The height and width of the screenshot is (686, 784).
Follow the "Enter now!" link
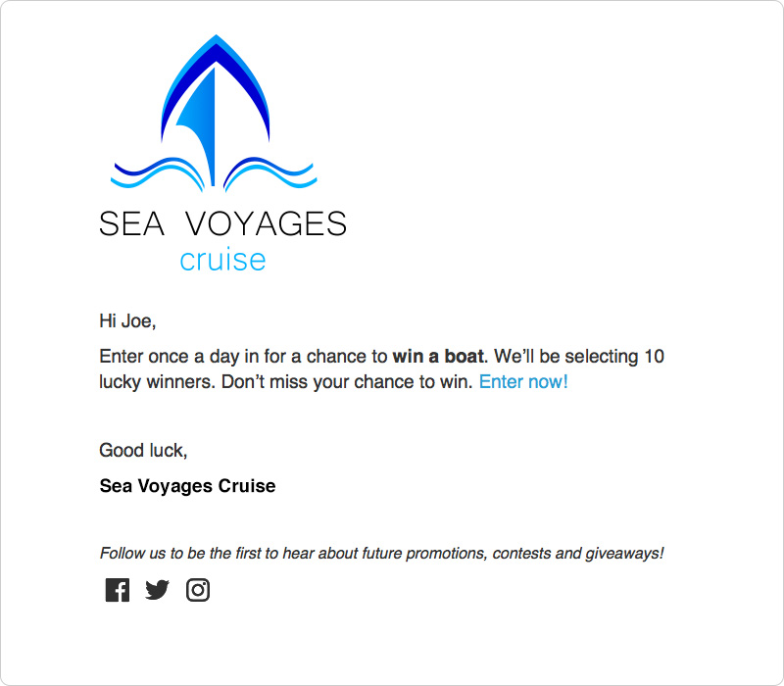pyautogui.click(x=523, y=382)
